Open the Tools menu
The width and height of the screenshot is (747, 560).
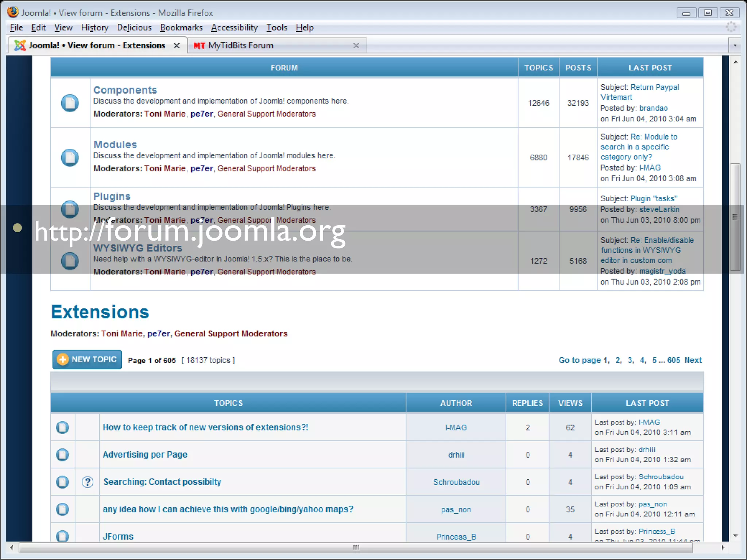pos(277,28)
